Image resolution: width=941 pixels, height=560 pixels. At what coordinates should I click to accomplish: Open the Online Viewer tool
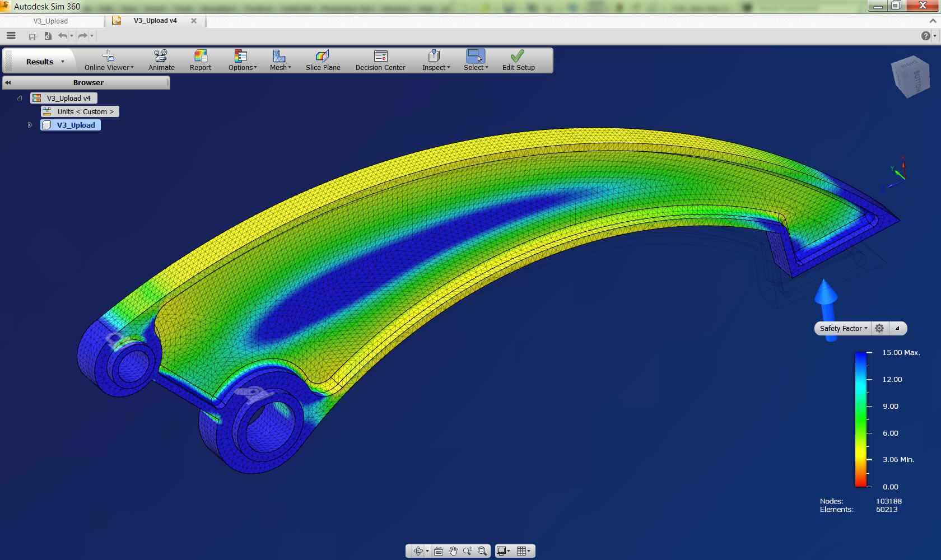[x=109, y=60]
